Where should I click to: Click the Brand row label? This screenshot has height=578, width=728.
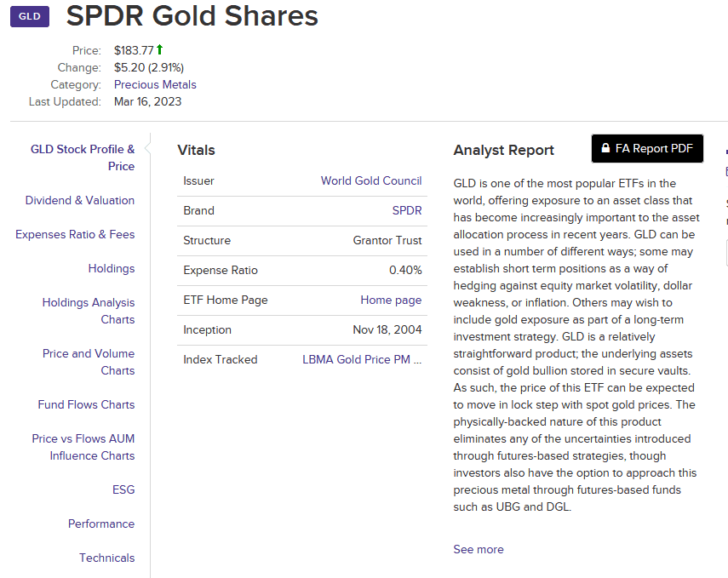(x=198, y=210)
